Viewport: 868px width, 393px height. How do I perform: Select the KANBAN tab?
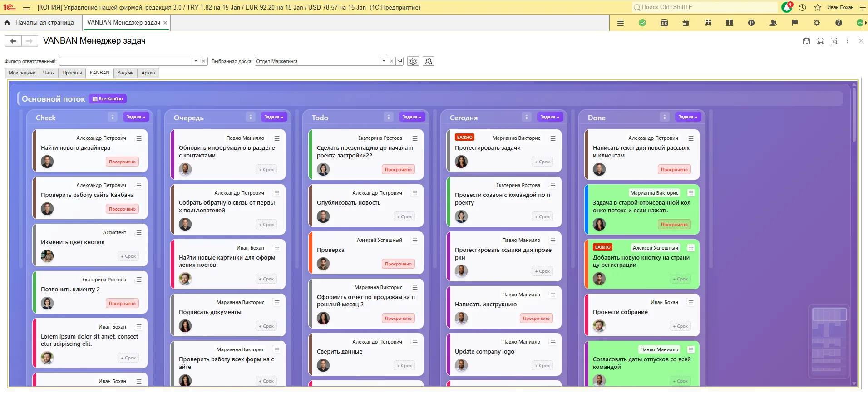coord(99,73)
